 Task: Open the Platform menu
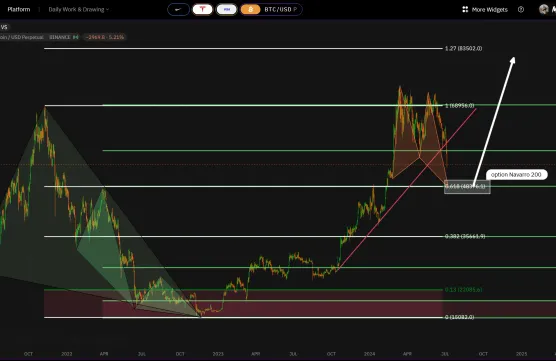(x=19, y=9)
